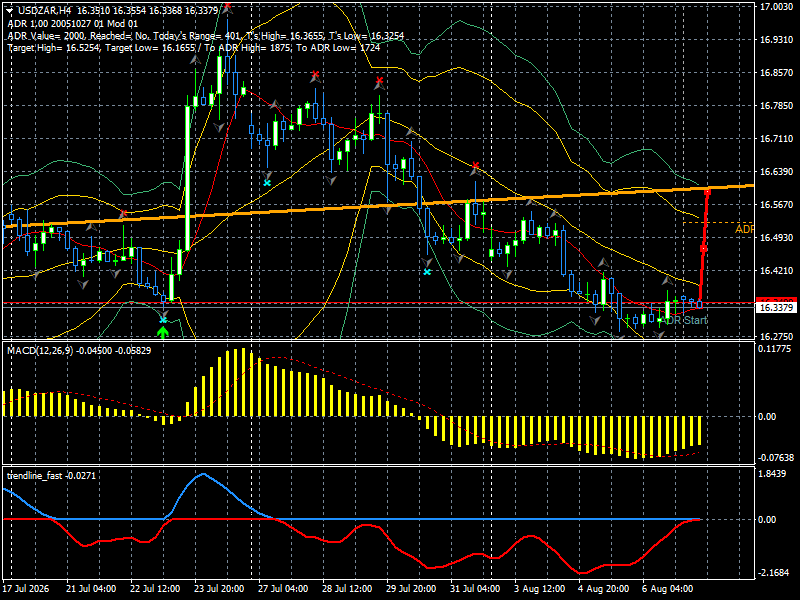Click the '4 Aug 20:00' time label
Screen dimensions: 800x600
tap(603, 589)
